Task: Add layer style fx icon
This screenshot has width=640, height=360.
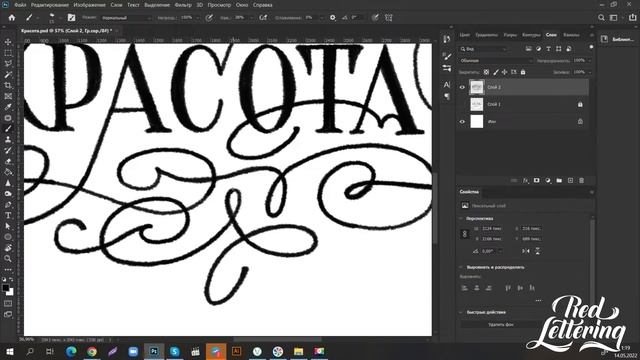Action: 526,180
